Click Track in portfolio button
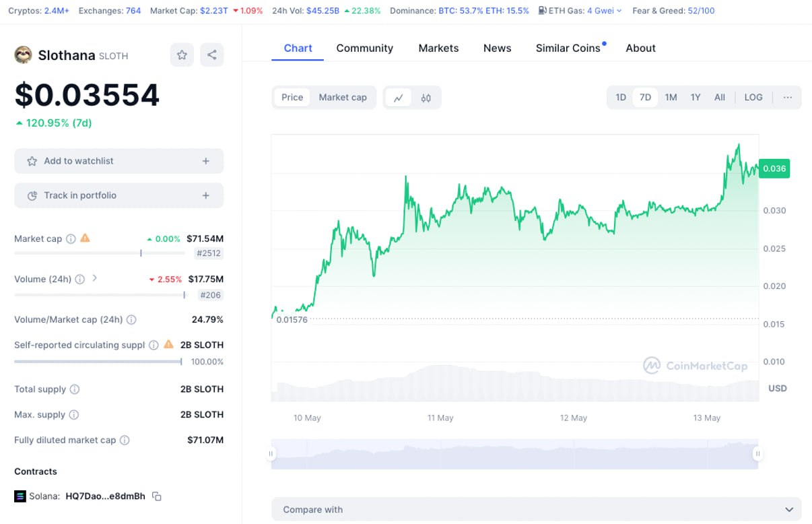The image size is (812, 524). (x=119, y=195)
